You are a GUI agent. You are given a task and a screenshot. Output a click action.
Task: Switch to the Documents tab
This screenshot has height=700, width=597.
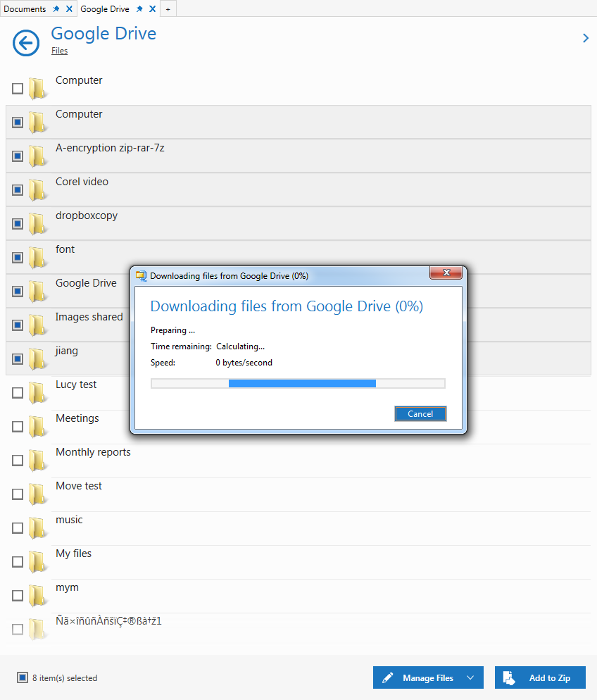(25, 9)
